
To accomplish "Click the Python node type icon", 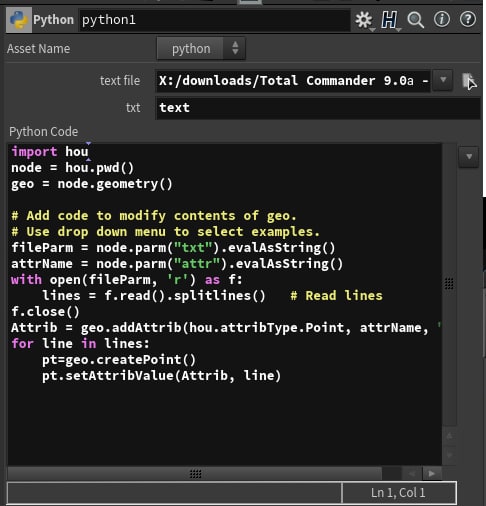I will coord(19,20).
